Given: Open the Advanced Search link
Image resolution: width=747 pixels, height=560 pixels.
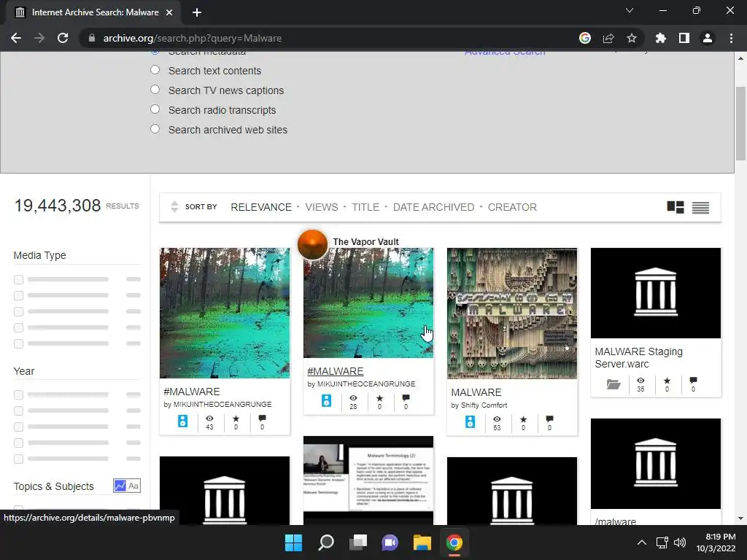Looking at the screenshot, I should tap(505, 52).
